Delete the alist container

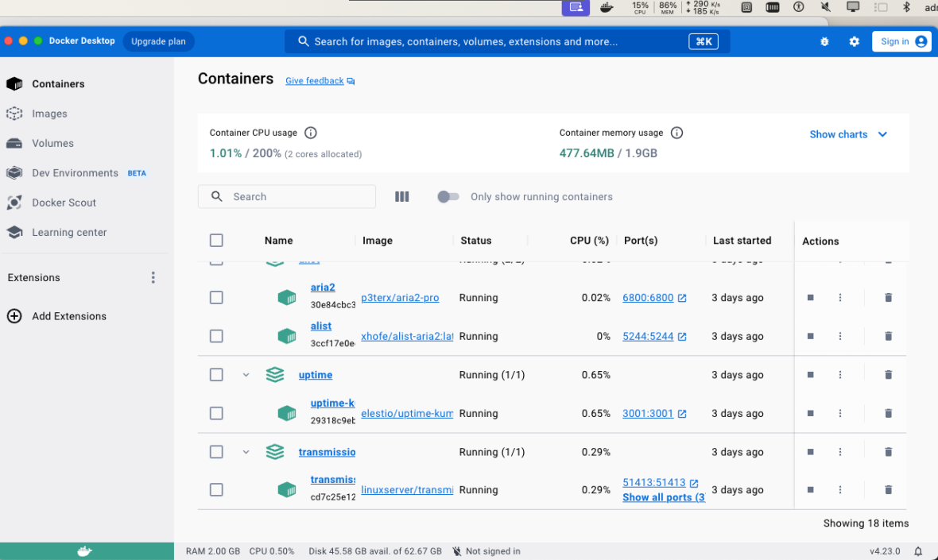888,336
